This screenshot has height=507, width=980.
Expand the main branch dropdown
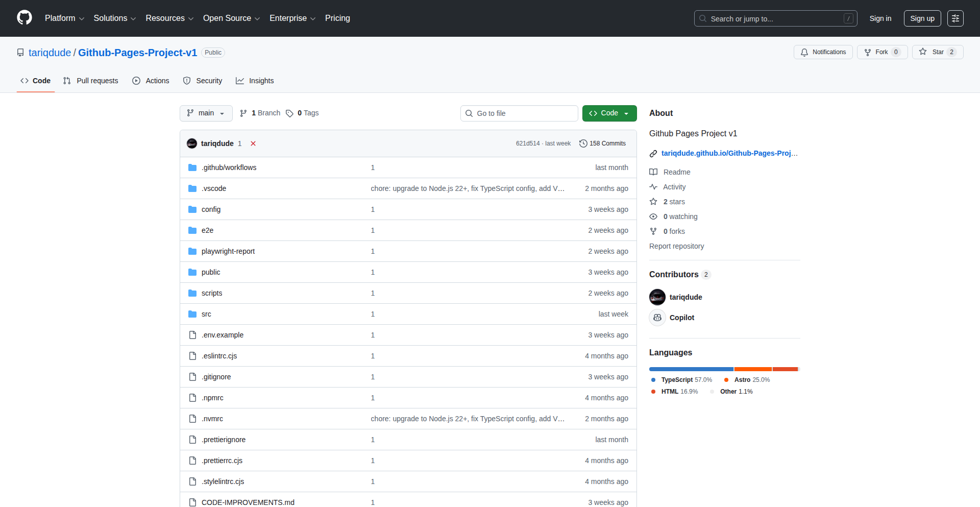click(x=206, y=113)
